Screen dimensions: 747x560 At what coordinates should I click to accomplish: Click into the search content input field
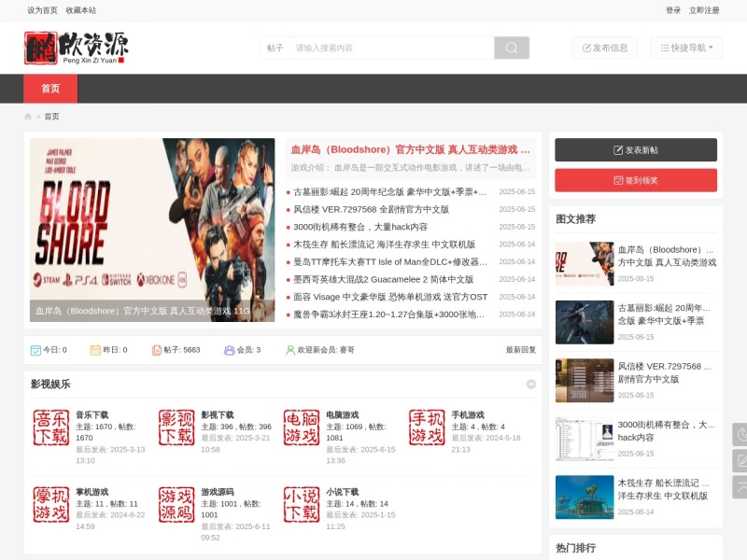(x=392, y=48)
